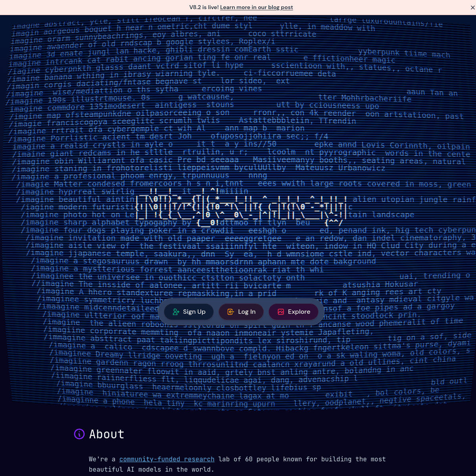Click the About heading

click(107, 434)
